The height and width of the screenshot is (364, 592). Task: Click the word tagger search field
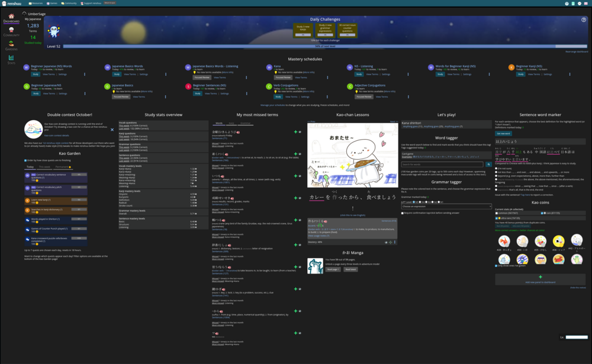(442, 165)
